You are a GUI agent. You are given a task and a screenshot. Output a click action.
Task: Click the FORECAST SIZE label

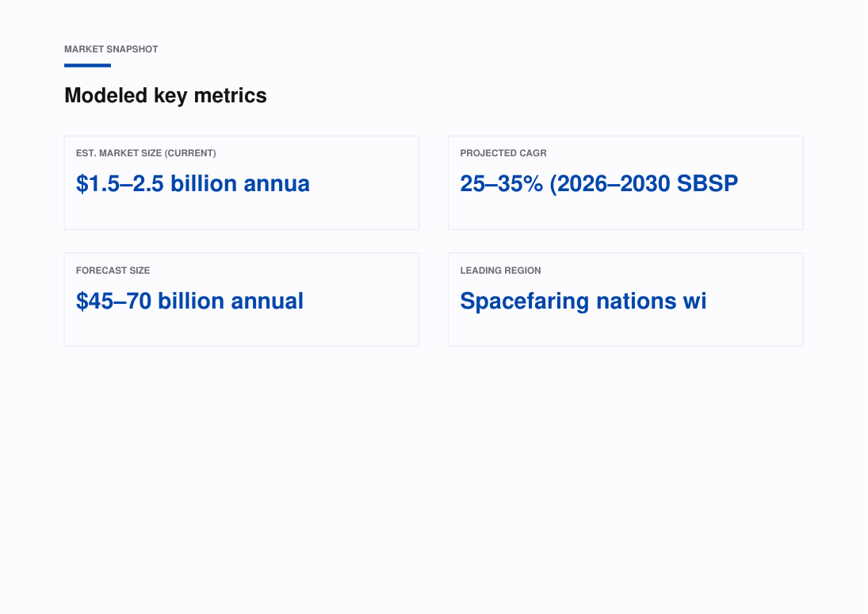tap(113, 271)
